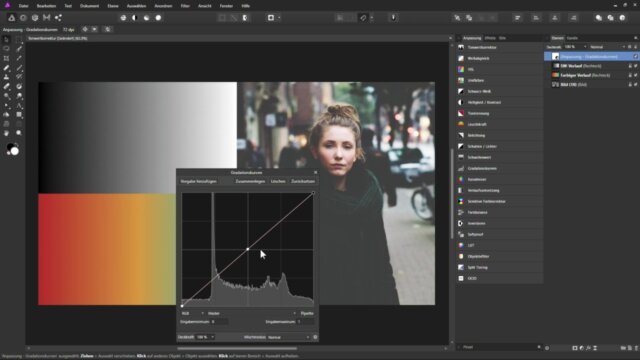The image size is (640, 360).
Task: Open the layer opacity dropdown in the Ebenen panel
Action: [575, 47]
